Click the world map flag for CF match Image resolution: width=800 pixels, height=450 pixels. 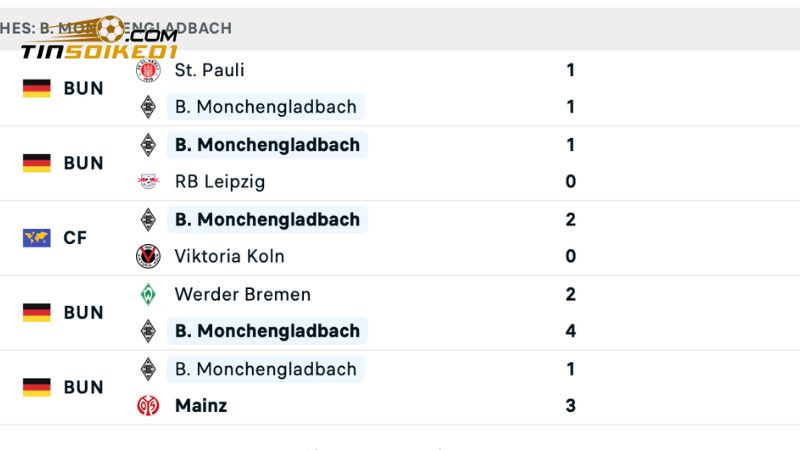coord(37,238)
